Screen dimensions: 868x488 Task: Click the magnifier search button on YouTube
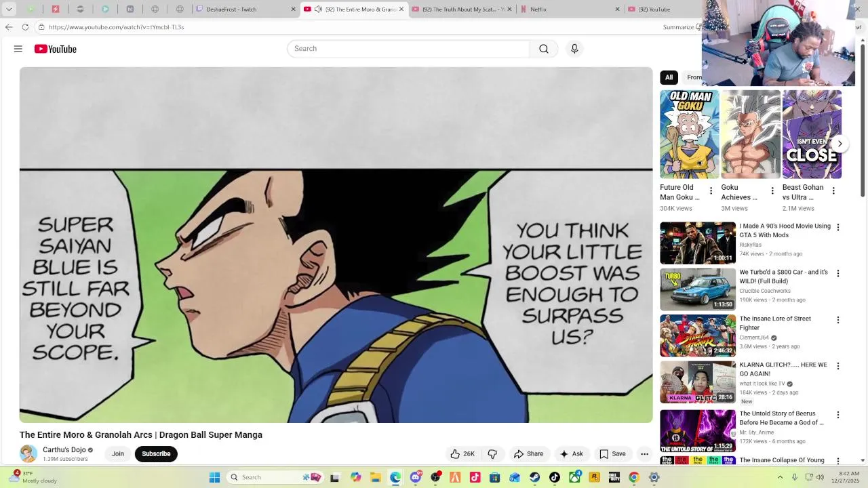544,49
